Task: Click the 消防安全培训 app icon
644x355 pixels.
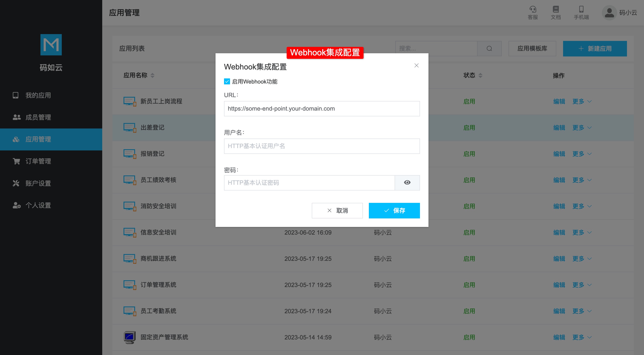Action: pyautogui.click(x=129, y=206)
